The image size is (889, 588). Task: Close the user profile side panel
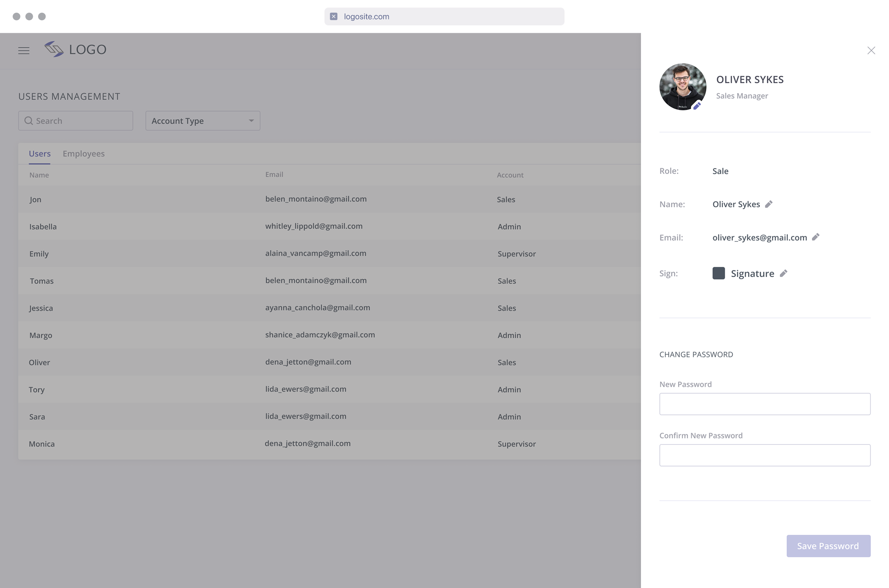pos(871,51)
